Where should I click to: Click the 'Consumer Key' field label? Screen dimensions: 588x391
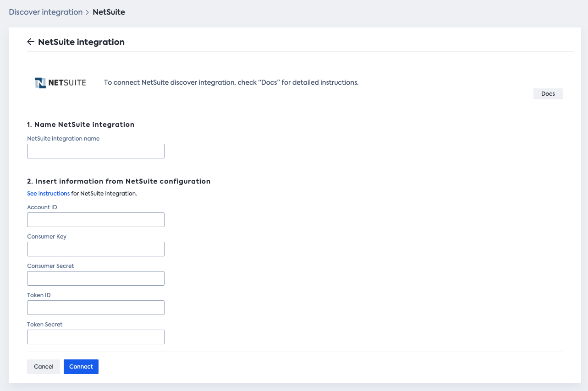click(x=47, y=237)
